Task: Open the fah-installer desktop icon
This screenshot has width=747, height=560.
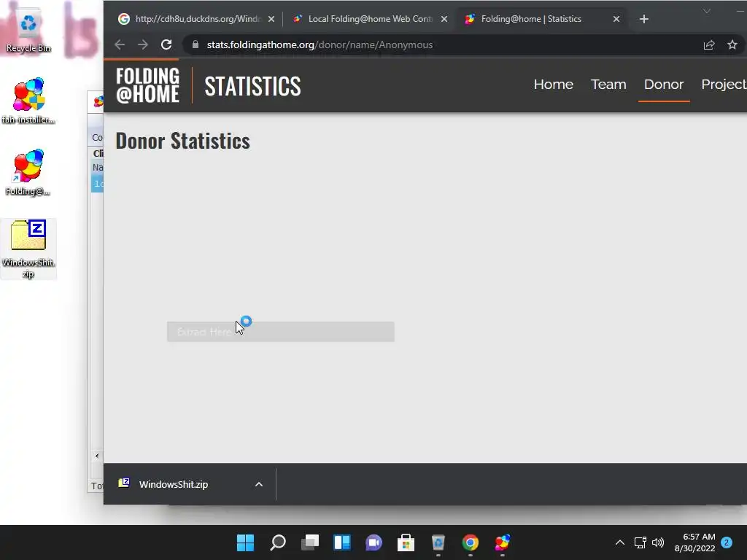Action: [28, 101]
